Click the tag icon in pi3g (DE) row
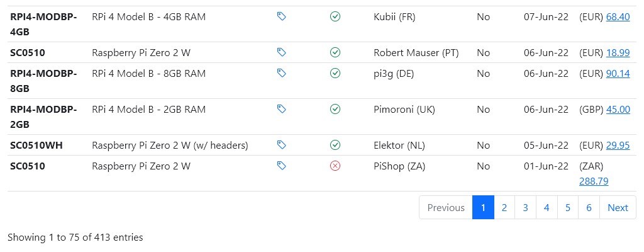The width and height of the screenshot is (644, 252). (x=282, y=74)
